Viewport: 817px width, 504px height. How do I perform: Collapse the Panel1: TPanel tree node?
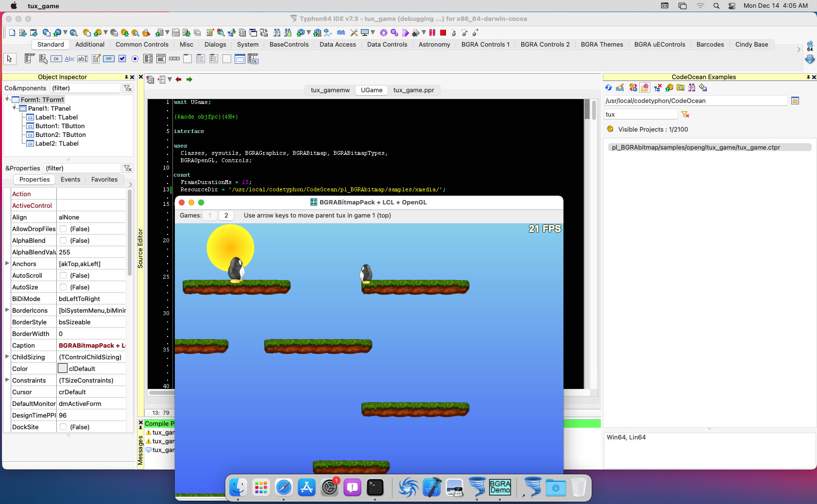click(15, 108)
